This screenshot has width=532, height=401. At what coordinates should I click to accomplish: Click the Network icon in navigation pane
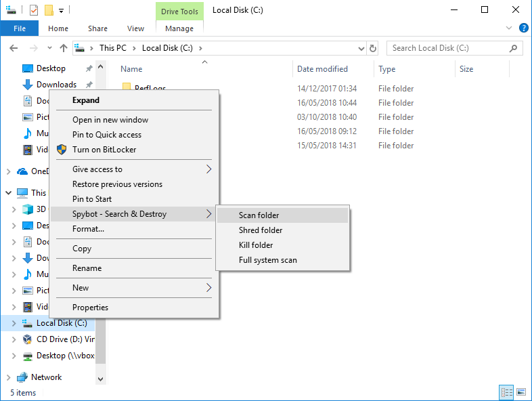[x=22, y=377]
